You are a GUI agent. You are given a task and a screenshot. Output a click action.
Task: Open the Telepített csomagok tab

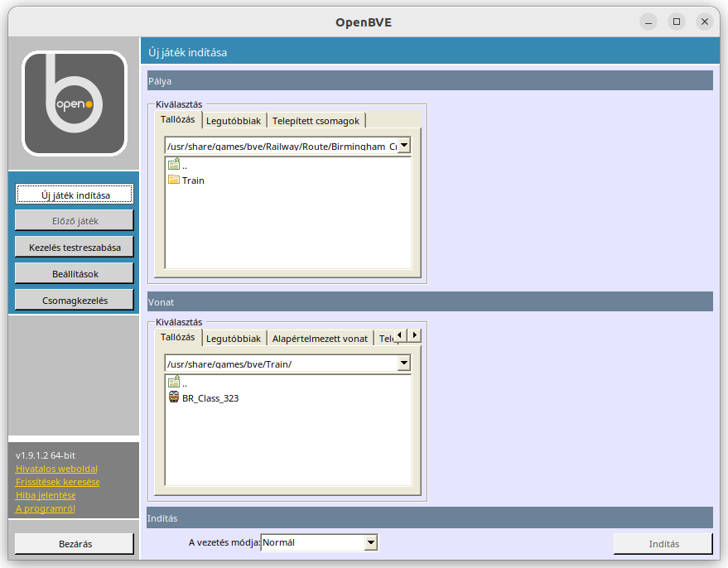pyautogui.click(x=316, y=121)
